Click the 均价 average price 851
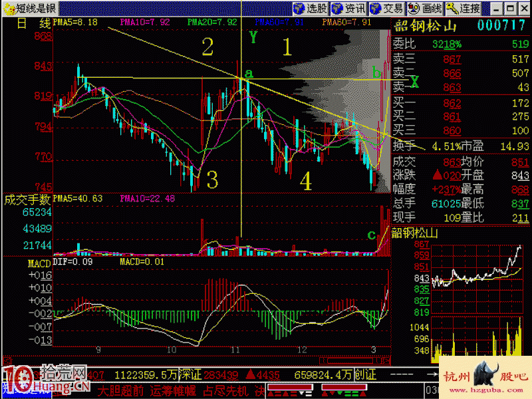Image resolution: width=532 pixels, height=399 pixels. (520, 162)
